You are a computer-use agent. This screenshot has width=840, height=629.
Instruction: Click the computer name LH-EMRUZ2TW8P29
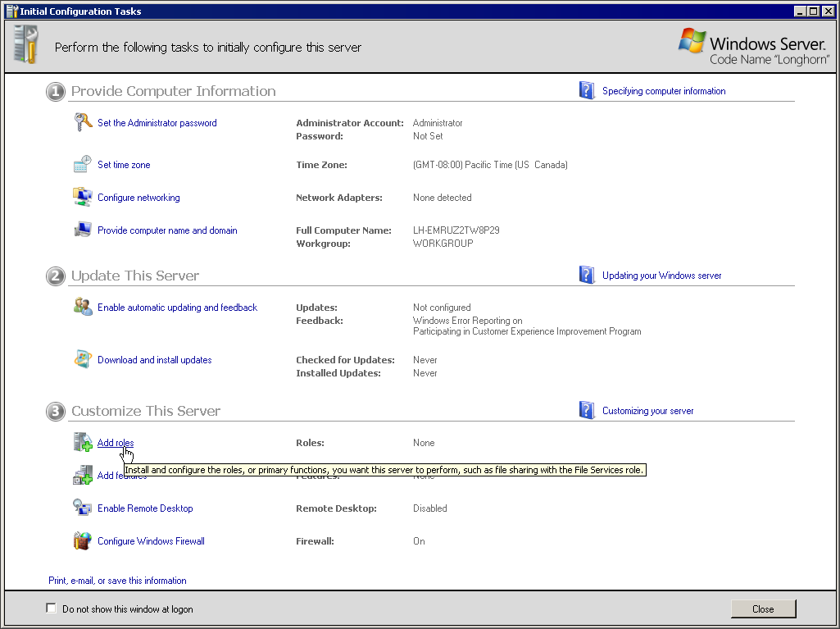point(456,230)
